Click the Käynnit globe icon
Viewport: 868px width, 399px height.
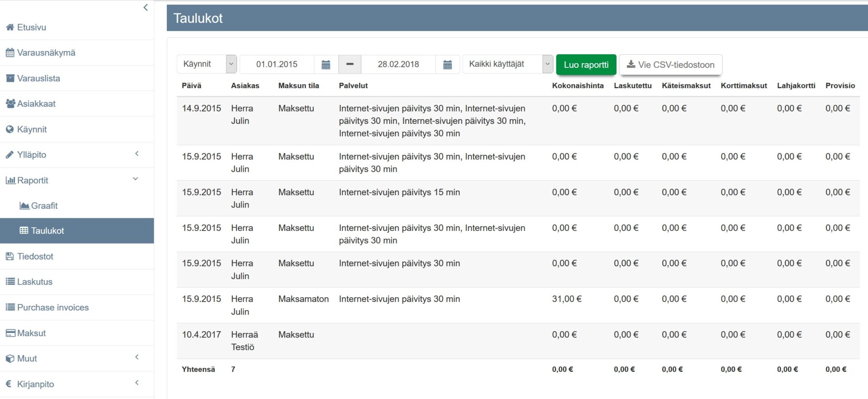click(10, 130)
